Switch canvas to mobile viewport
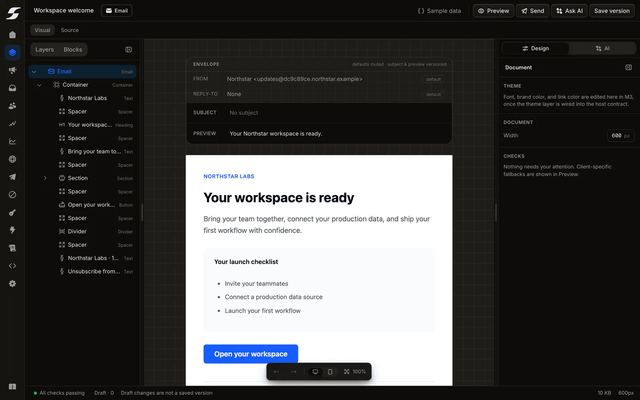This screenshot has width=640, height=400. click(x=330, y=372)
